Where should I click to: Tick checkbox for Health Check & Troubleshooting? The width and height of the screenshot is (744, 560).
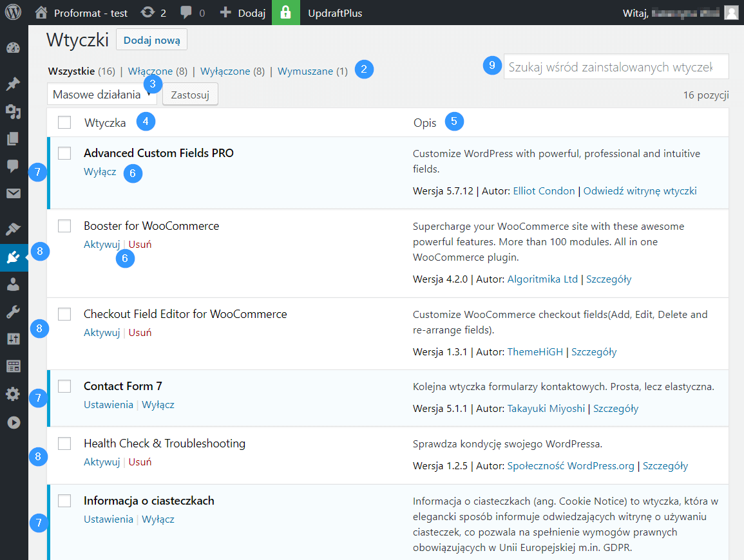64,443
